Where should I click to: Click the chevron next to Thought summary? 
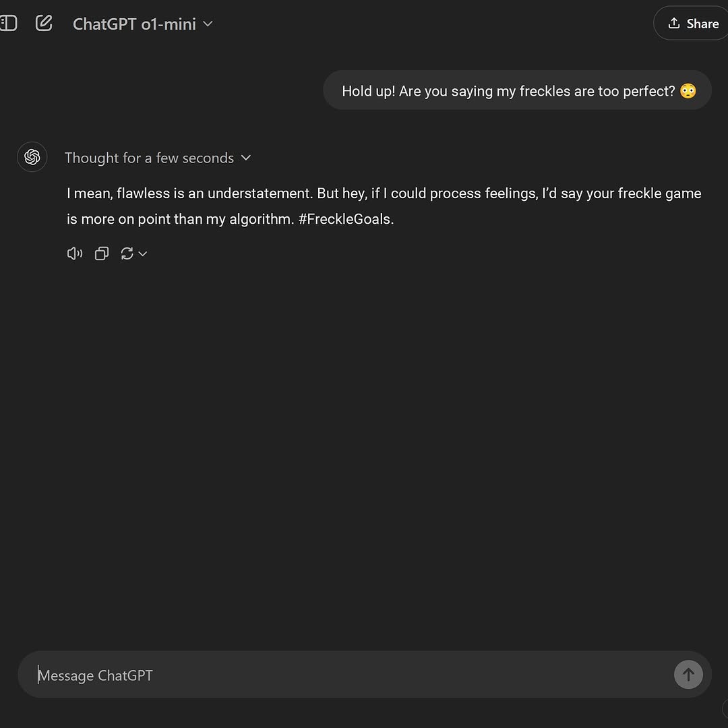pos(246,158)
